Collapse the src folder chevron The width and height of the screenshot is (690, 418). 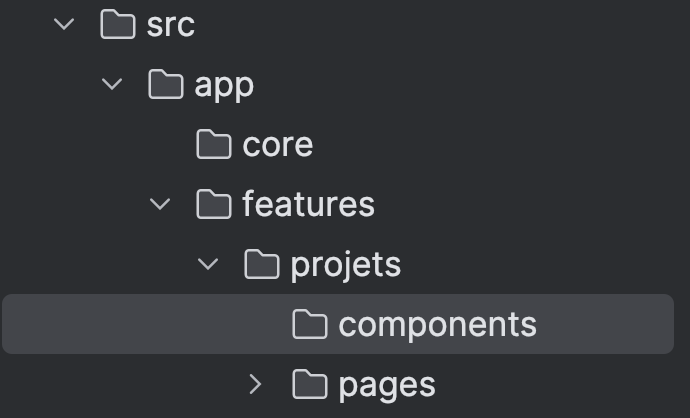point(66,25)
